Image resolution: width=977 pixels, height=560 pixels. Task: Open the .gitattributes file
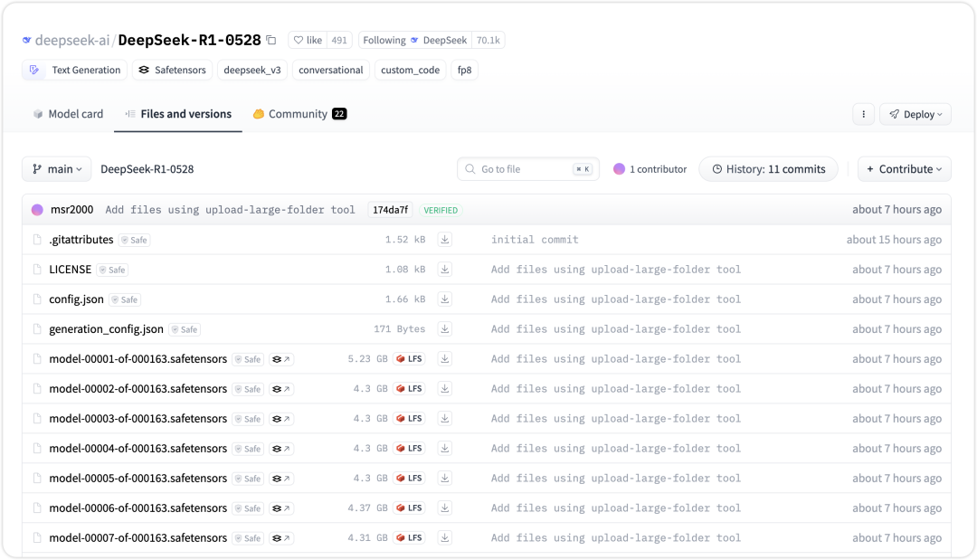point(81,239)
